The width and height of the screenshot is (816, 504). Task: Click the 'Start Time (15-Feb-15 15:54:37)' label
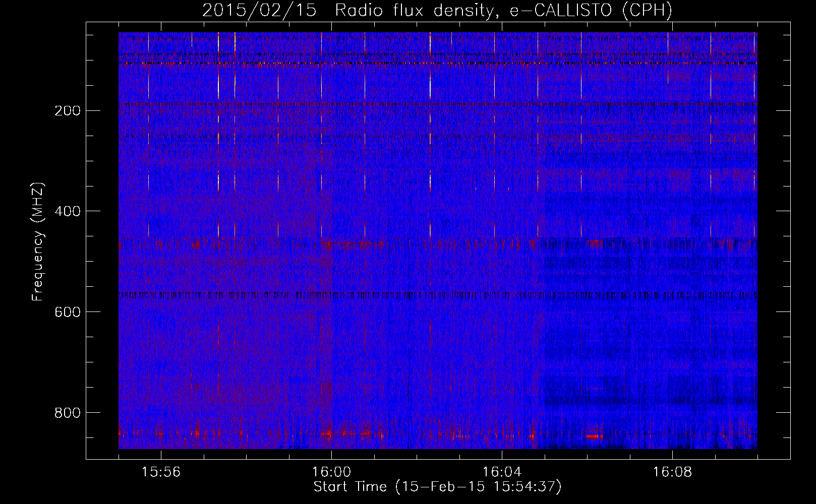(x=437, y=486)
